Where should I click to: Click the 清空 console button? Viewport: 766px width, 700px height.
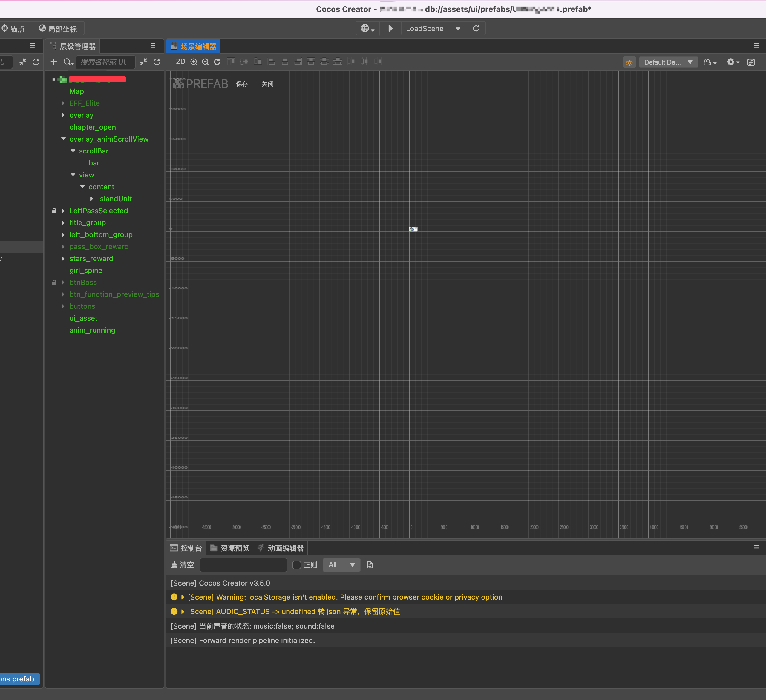pos(183,565)
